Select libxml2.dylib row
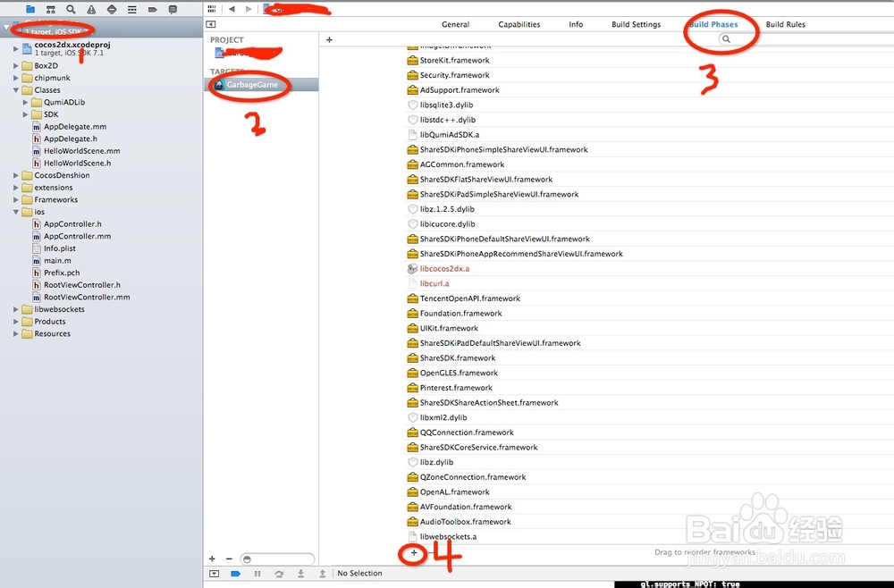This screenshot has width=894, height=588. 649,417
